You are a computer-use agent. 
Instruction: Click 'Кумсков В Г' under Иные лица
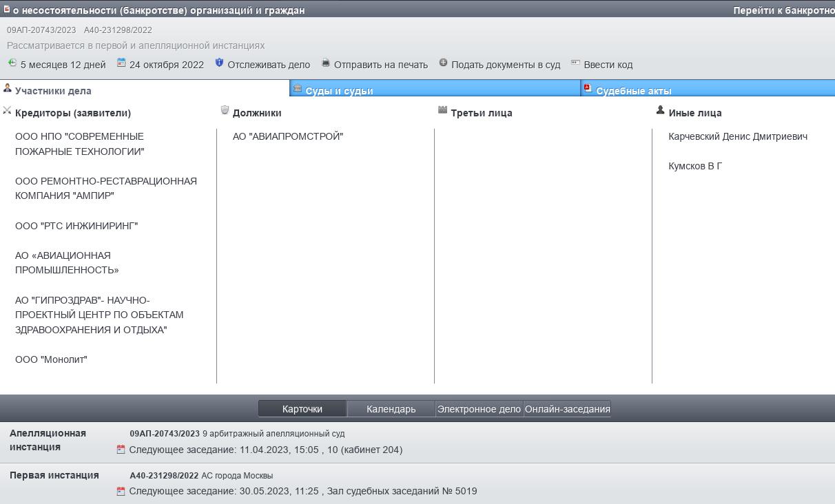pyautogui.click(x=695, y=166)
